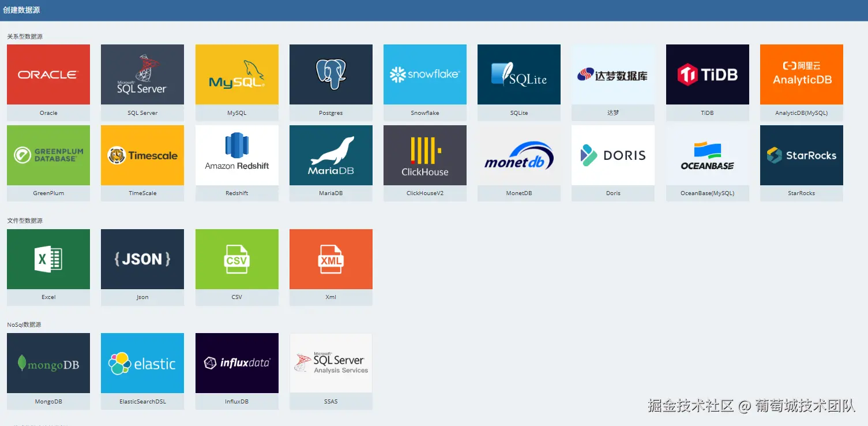
Task: Pick the MariaDB seal logo tile
Action: click(331, 155)
